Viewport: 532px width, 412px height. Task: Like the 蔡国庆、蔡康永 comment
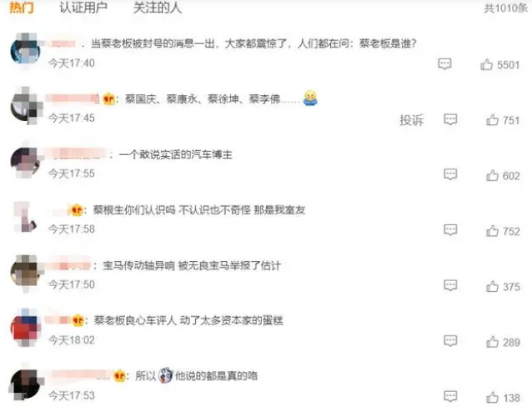click(492, 120)
